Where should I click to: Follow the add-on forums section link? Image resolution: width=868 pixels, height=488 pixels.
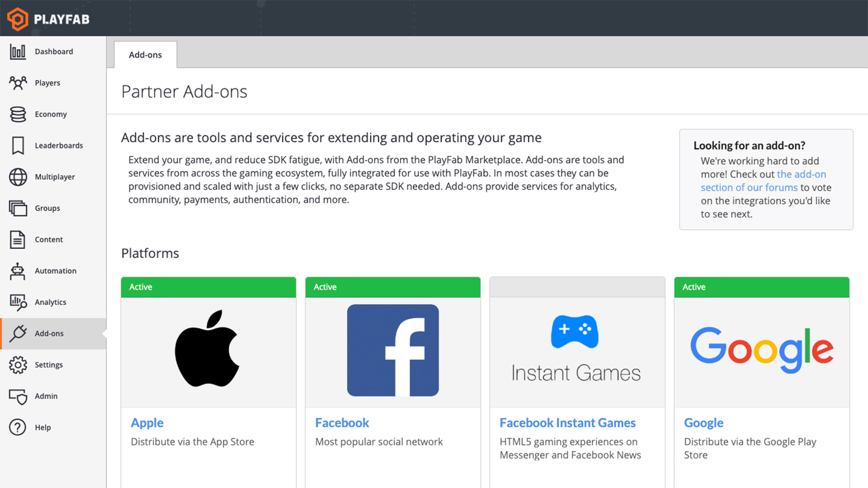(763, 181)
